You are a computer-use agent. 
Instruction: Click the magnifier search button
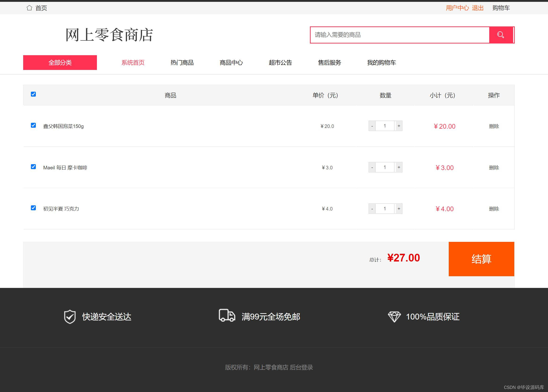(x=501, y=35)
